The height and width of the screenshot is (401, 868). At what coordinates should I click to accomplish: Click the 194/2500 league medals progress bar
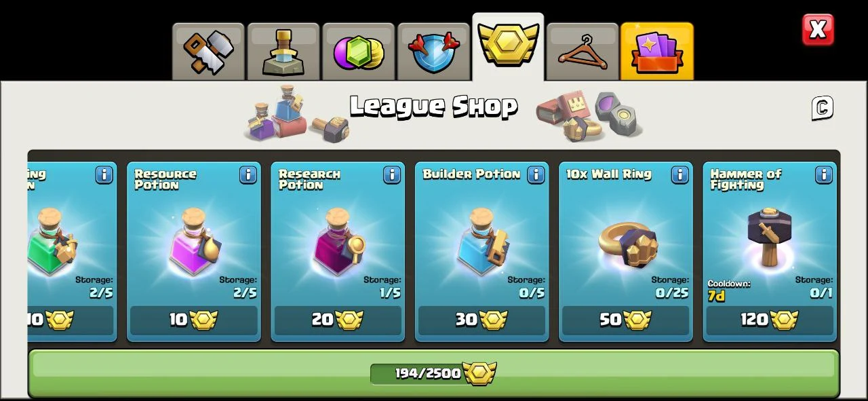[x=434, y=373]
